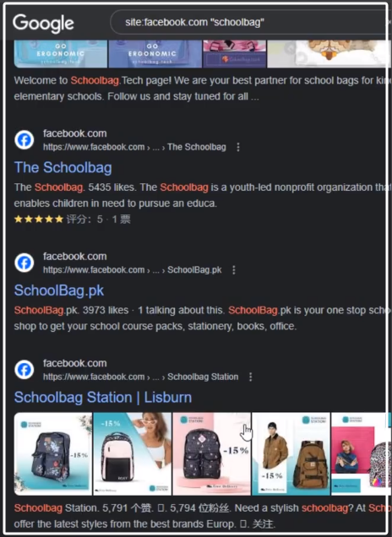Click the floral backpack thumbnail
Screen dimensions: 392x537
tap(53, 453)
